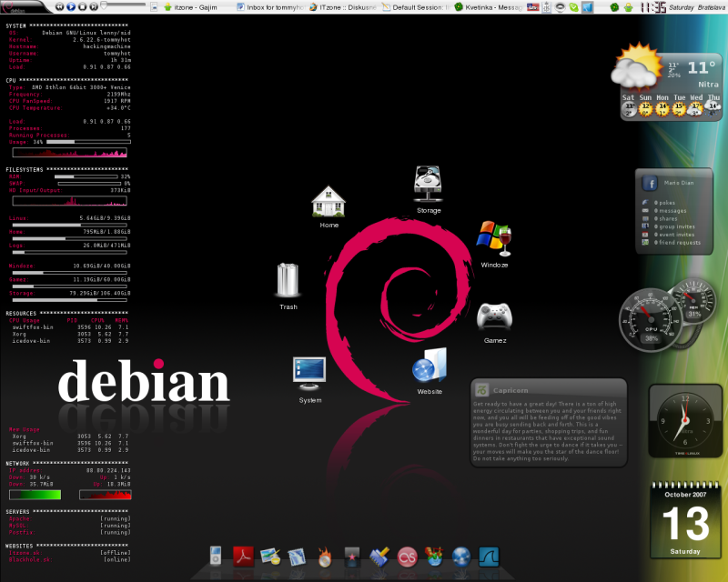Click 'swiftfox-bin' row under CPU Usage

[70, 327]
